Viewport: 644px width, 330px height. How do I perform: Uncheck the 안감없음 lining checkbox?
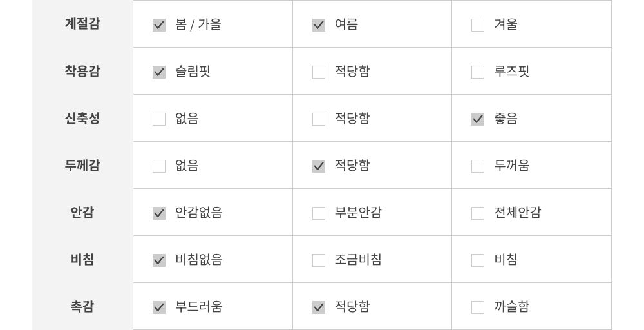click(159, 213)
